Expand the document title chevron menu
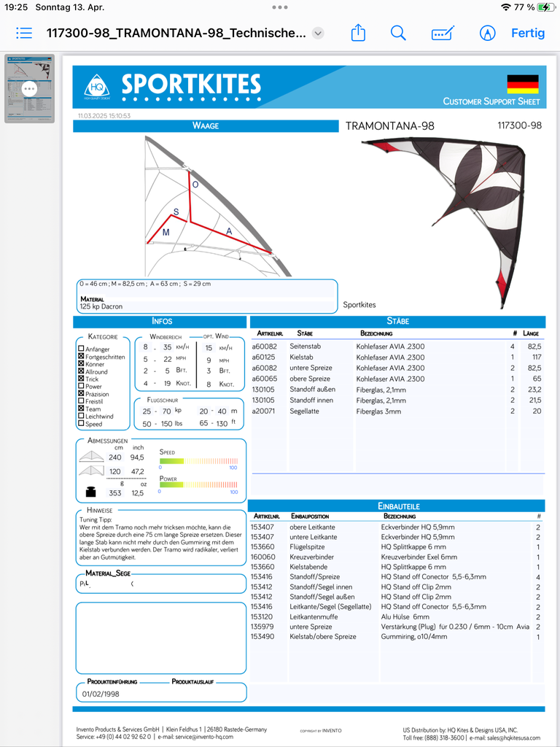The image size is (560, 747). pyautogui.click(x=318, y=33)
